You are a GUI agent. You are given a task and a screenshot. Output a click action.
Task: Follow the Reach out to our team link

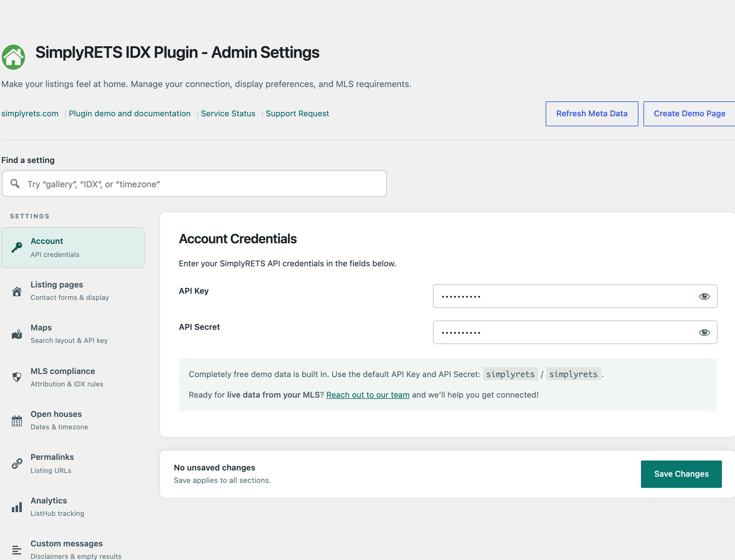tap(368, 395)
